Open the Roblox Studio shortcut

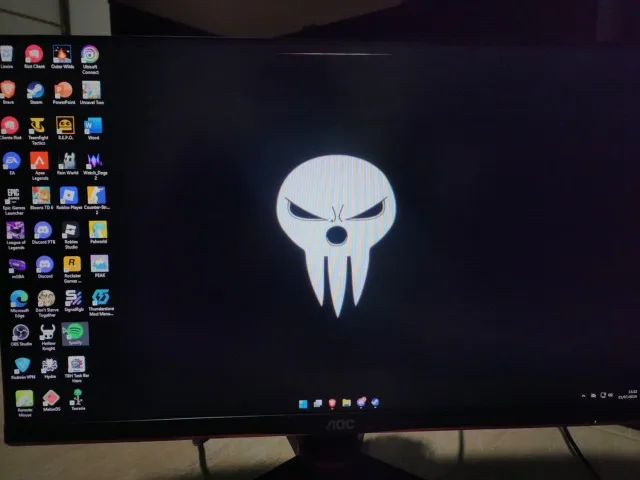71,235
